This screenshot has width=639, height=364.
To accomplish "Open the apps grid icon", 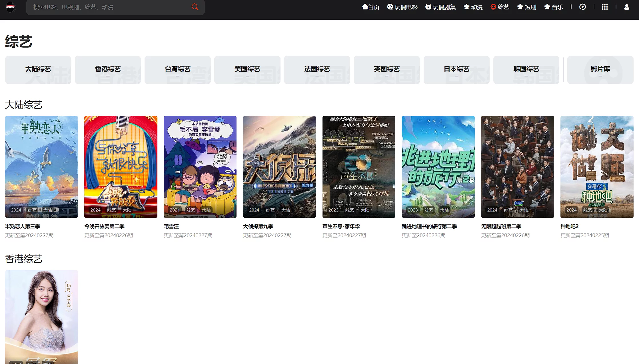I will pos(605,7).
